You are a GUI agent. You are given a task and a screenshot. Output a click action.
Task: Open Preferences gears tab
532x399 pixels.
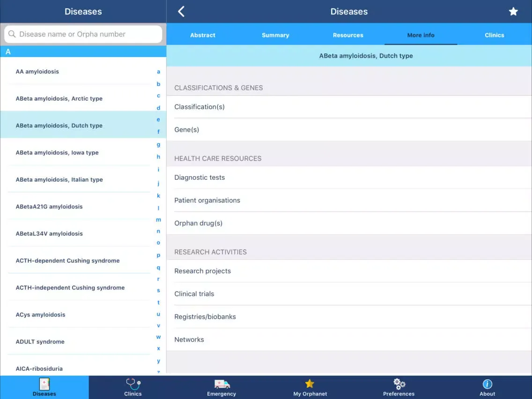399,387
